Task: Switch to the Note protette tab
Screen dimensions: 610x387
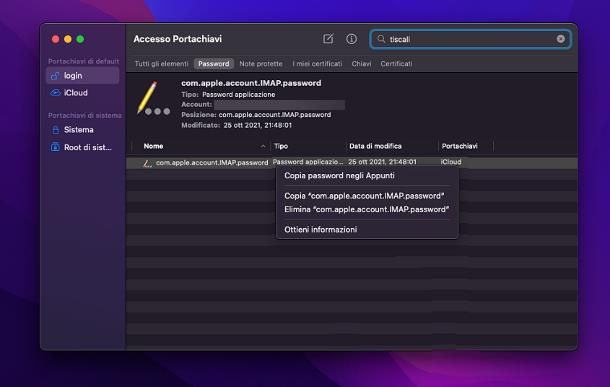Action: pos(261,64)
